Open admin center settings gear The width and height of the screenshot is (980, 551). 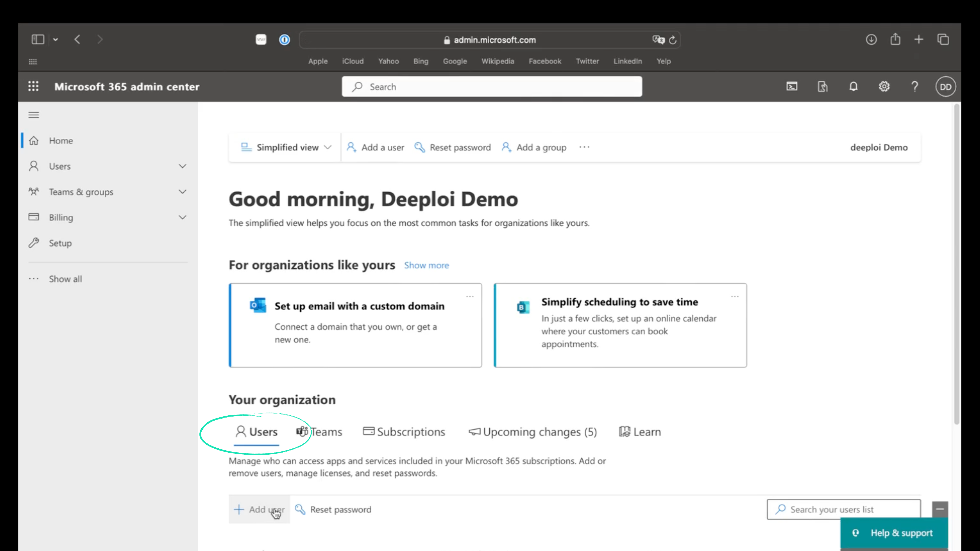coord(884,86)
